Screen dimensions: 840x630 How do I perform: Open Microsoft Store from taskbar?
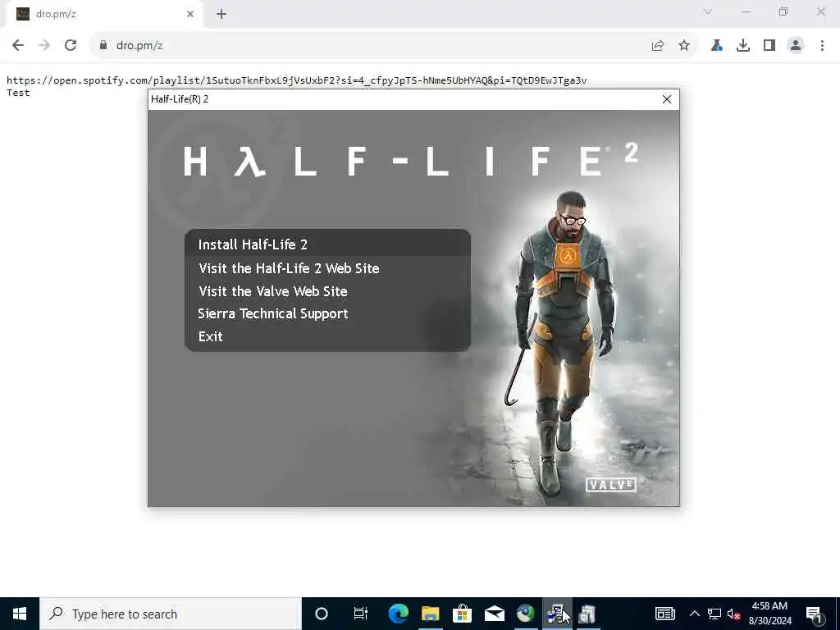click(x=462, y=614)
